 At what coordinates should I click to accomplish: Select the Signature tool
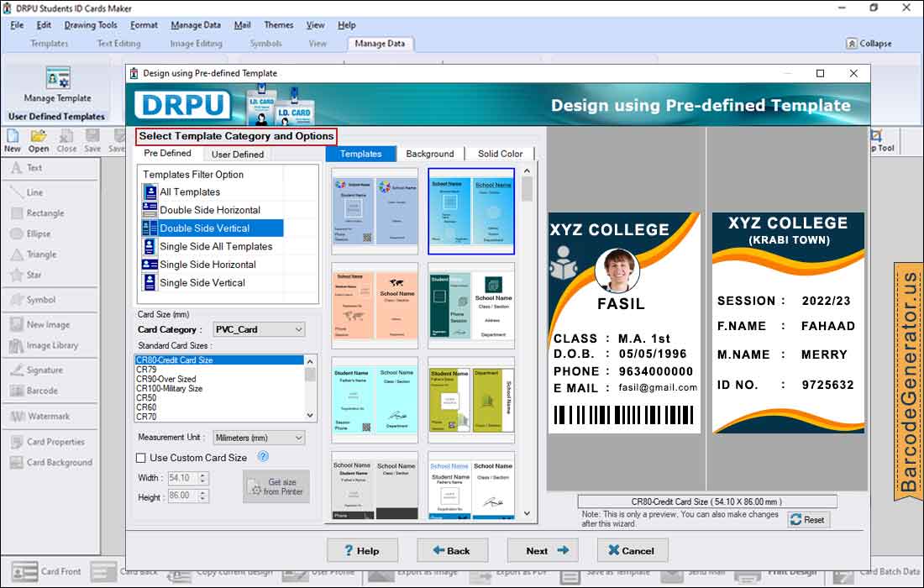36,370
